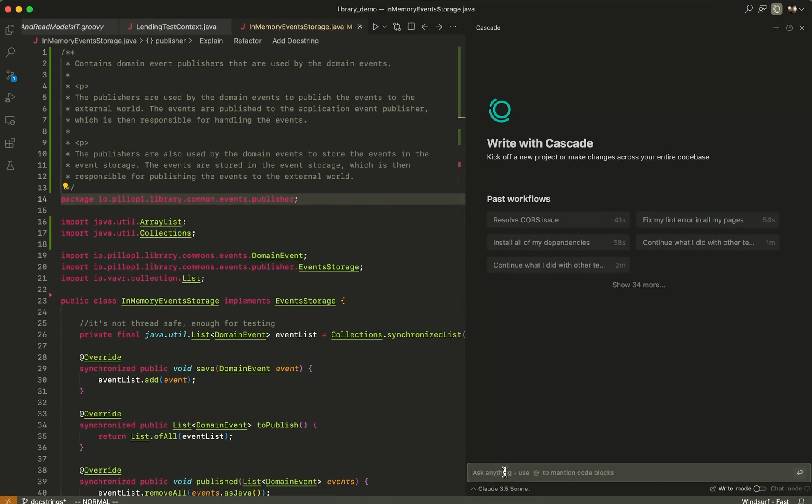Toggle Write mode / Chat mode switch
Viewport: 812px width, 504px height.
[x=760, y=489]
